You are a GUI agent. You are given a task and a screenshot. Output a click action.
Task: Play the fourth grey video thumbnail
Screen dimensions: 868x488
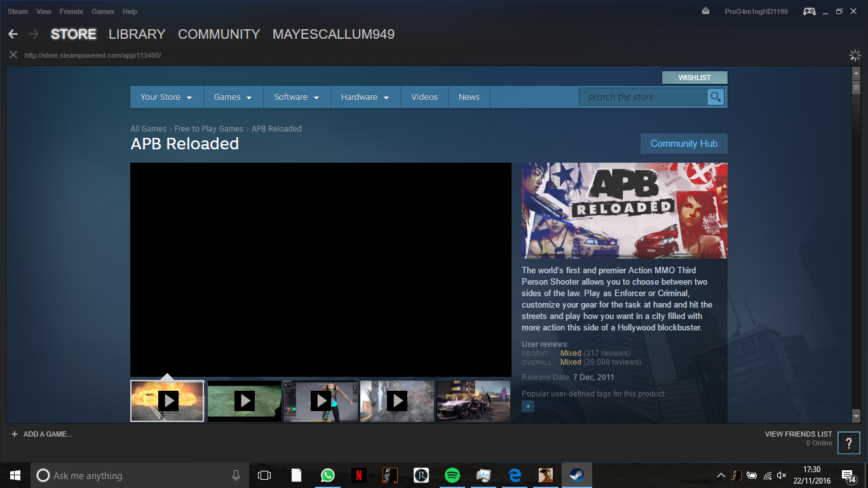coord(397,401)
